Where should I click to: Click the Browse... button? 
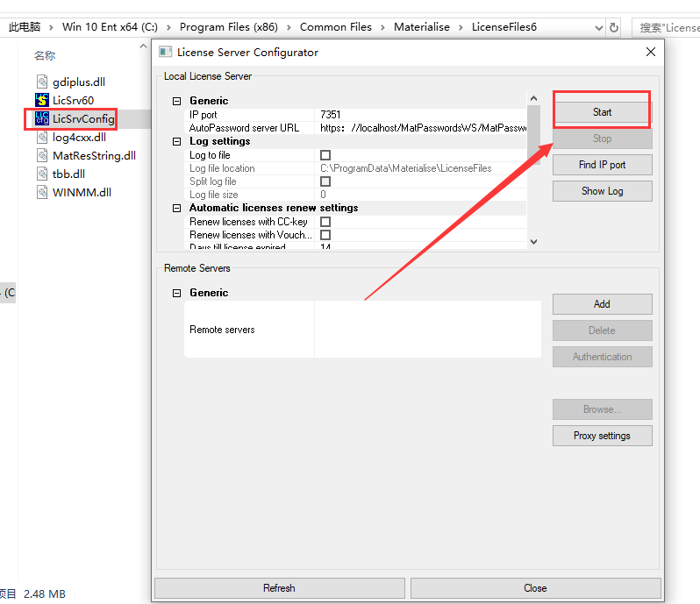click(602, 409)
